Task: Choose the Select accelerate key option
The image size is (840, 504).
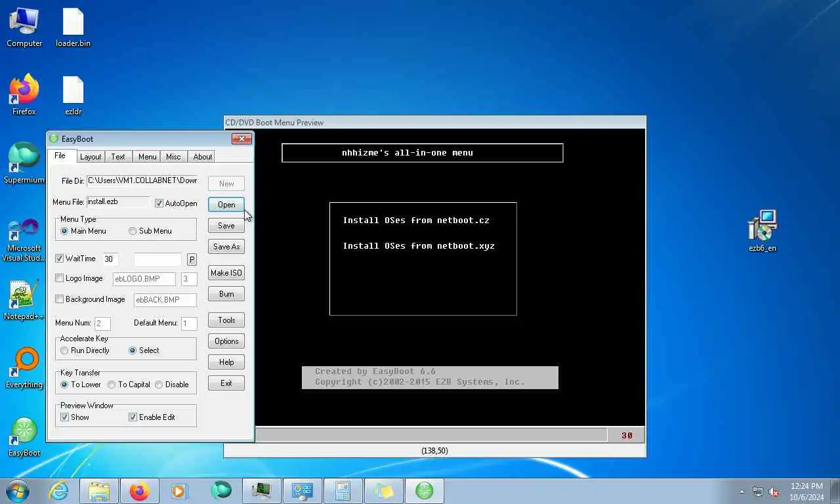Action: [x=144, y=350]
